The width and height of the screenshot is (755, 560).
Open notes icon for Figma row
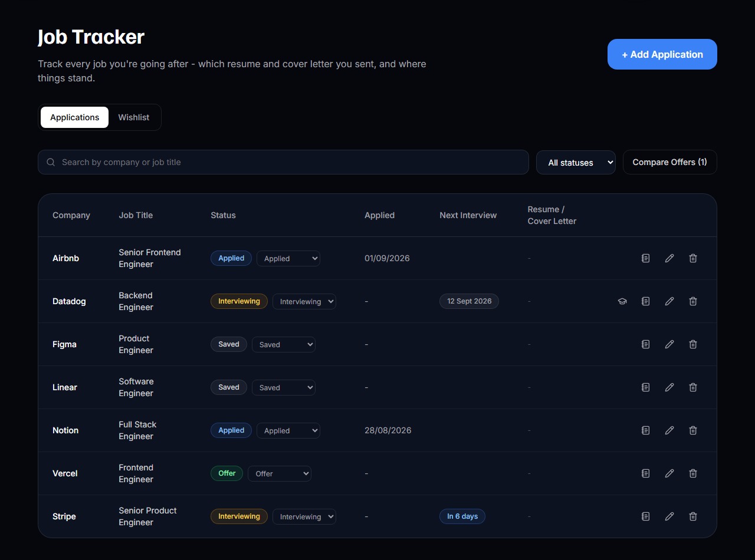coord(646,344)
